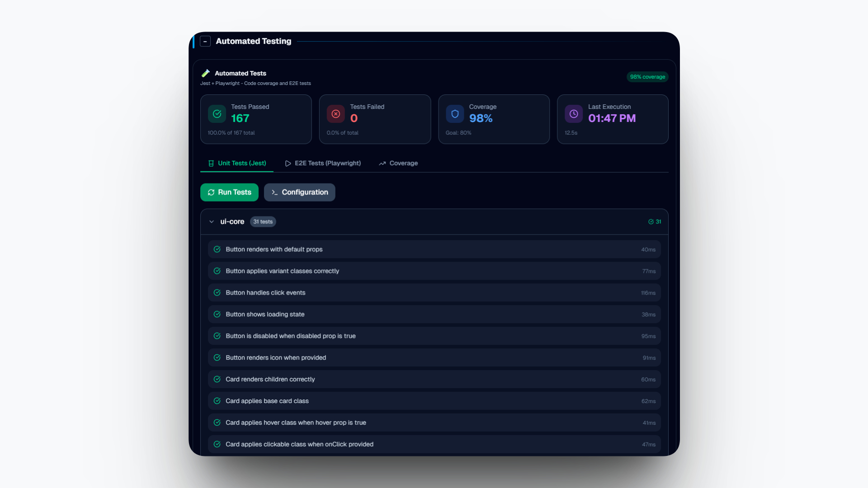Open the Coverage tab

click(398, 164)
